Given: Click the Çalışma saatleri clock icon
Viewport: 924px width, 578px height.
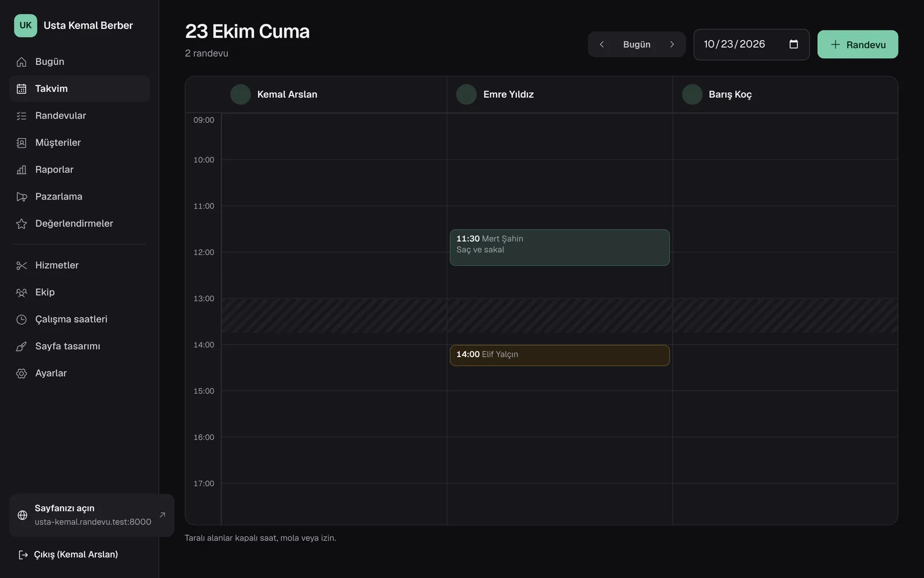Looking at the screenshot, I should tap(21, 319).
